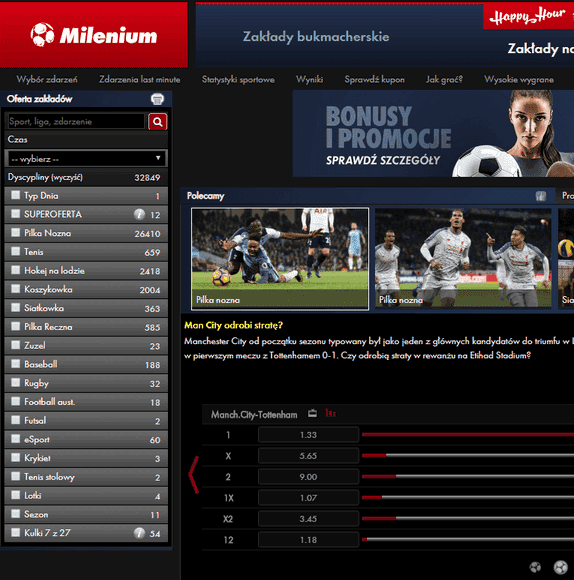574x580 pixels.
Task: Click the 'Man City odrobi stratę?' headline
Action: click(x=233, y=325)
